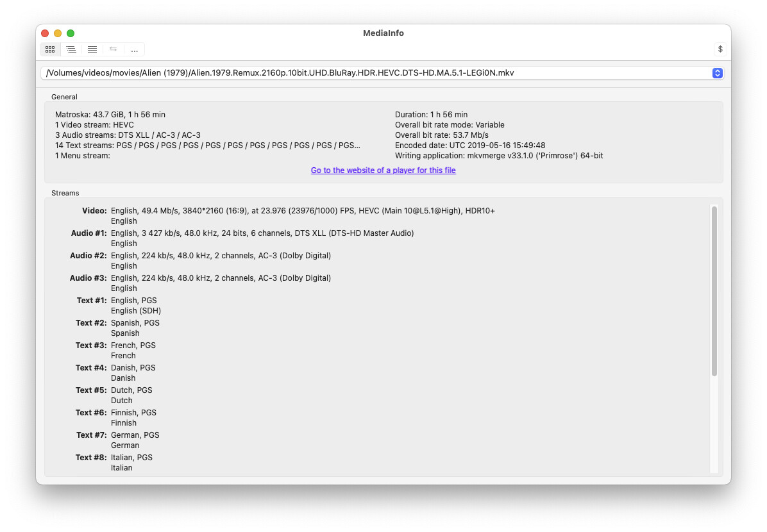Viewport: 767px width, 532px height.
Task: Click the file path combo box field
Action: (382, 73)
